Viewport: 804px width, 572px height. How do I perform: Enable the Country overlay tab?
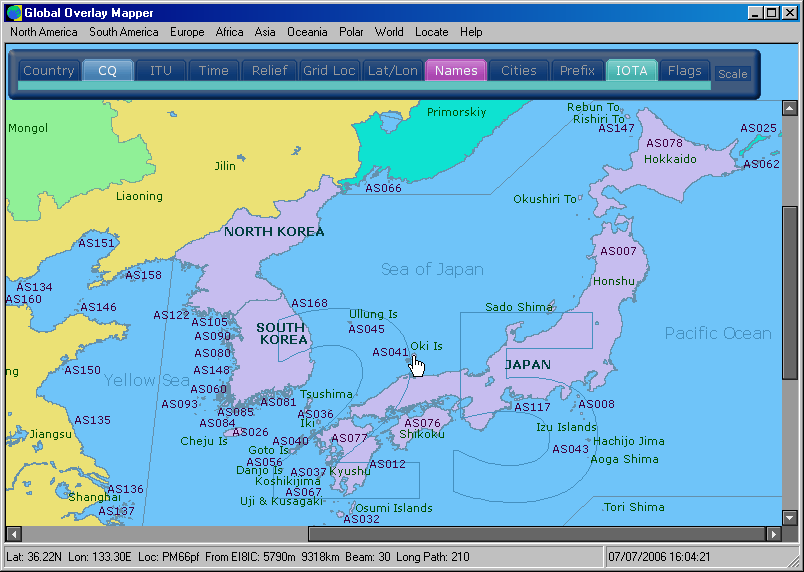pyautogui.click(x=49, y=71)
